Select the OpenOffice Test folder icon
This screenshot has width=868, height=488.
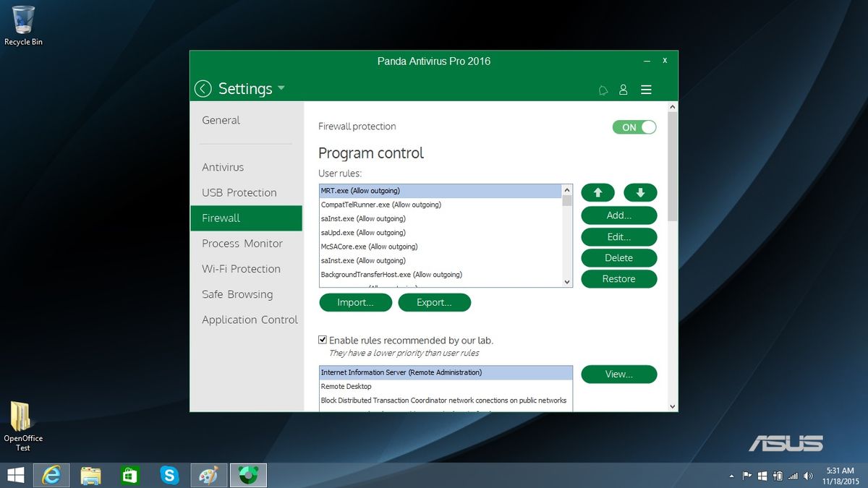[x=23, y=427]
